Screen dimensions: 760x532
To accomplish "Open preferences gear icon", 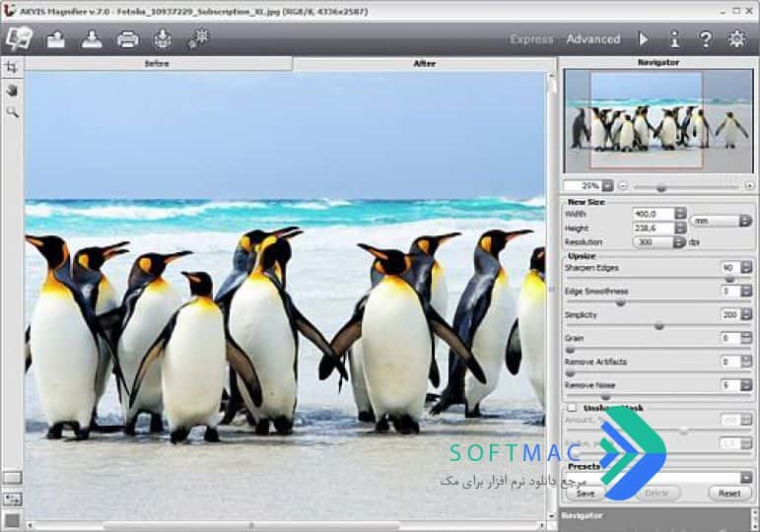I will click(736, 38).
